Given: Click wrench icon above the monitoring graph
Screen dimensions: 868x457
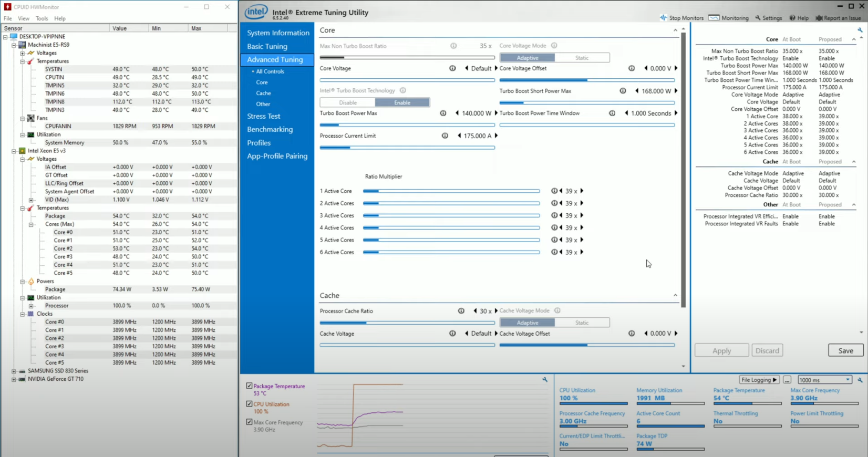Looking at the screenshot, I should coord(545,379).
